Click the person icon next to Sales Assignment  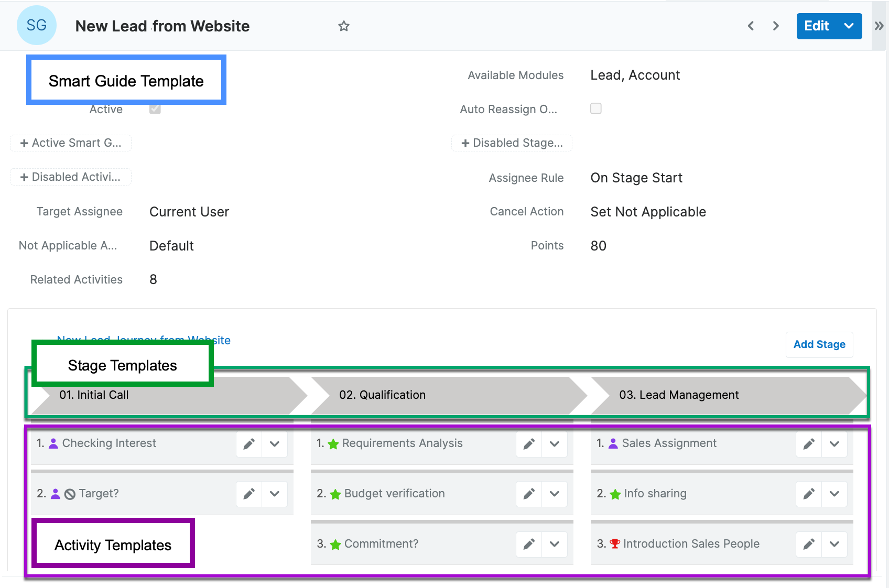(x=613, y=443)
